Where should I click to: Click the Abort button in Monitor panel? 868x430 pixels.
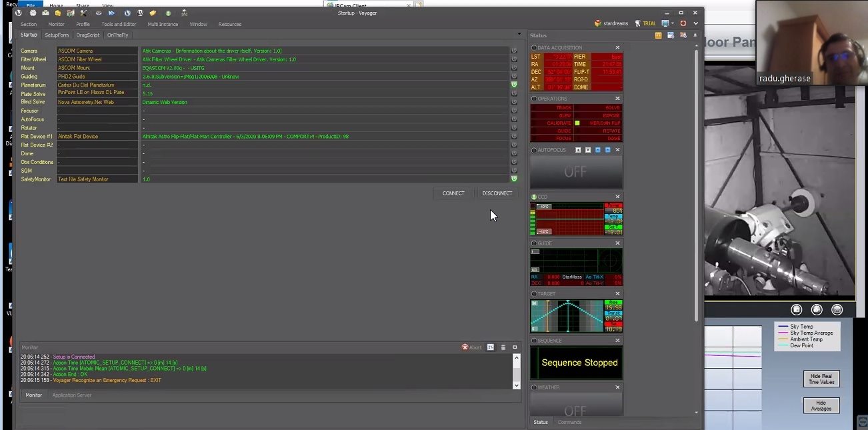471,347
